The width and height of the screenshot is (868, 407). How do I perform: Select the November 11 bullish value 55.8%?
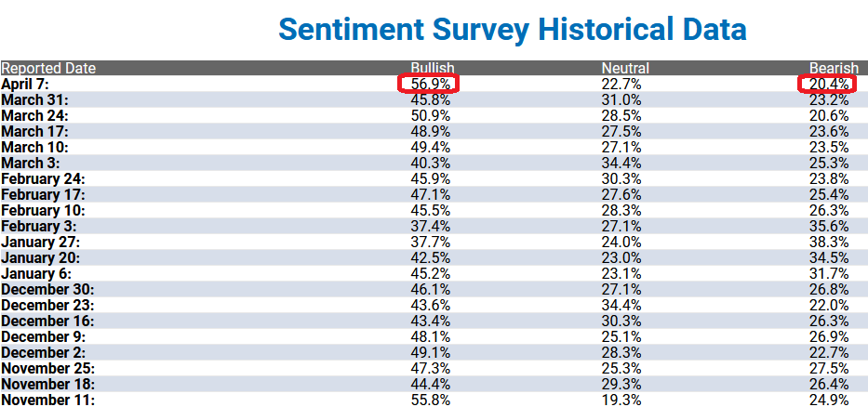[430, 400]
